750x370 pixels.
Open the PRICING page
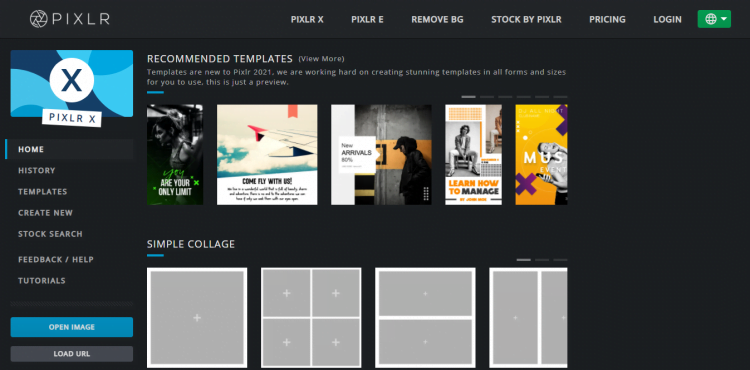coord(607,20)
